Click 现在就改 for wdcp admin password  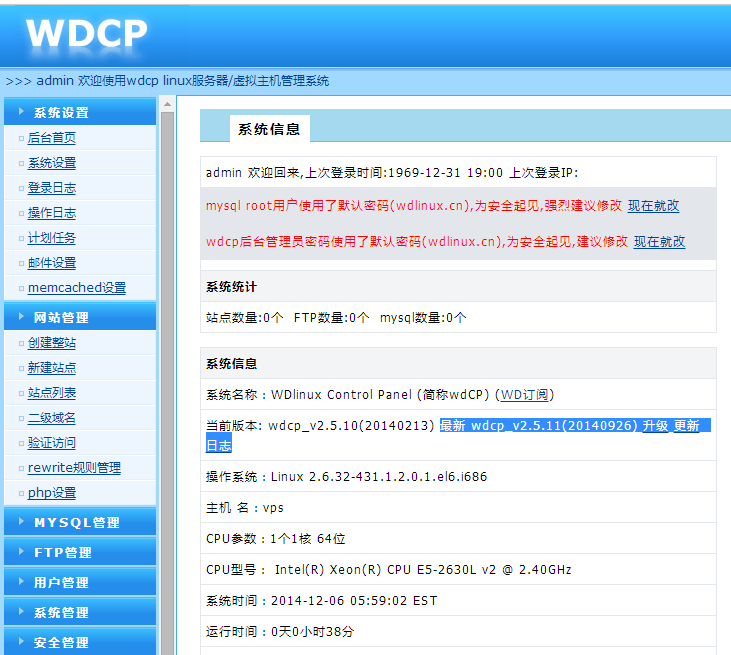(659, 241)
